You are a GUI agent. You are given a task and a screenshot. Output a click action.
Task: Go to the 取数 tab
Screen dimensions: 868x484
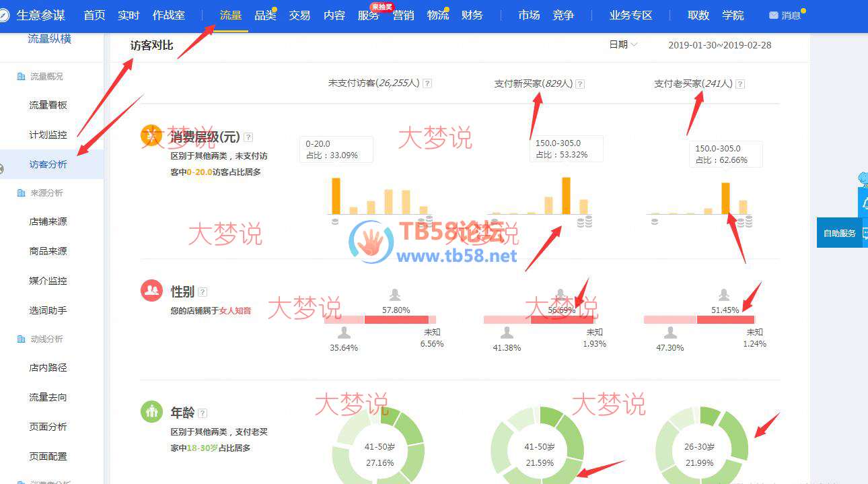698,15
